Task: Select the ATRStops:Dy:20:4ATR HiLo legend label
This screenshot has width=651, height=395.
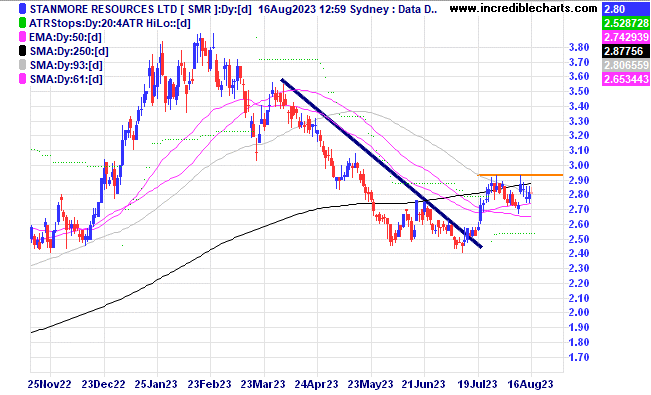Action: (x=110, y=23)
